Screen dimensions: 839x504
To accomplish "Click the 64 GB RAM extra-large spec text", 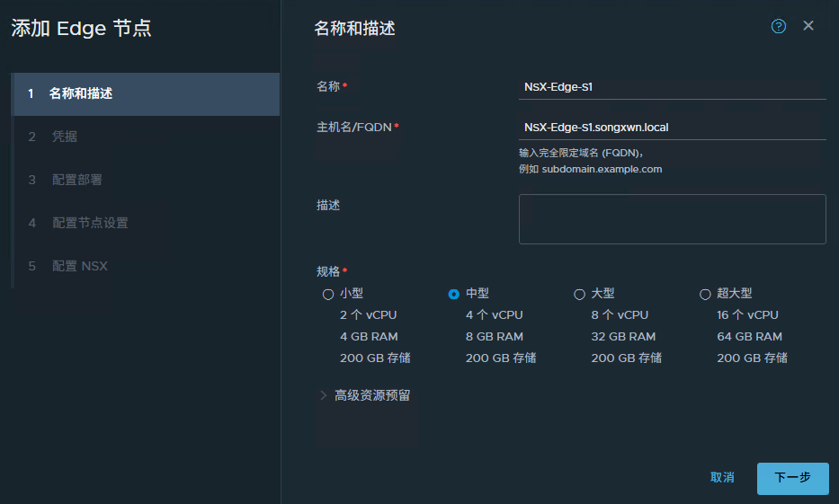I will click(x=749, y=337).
